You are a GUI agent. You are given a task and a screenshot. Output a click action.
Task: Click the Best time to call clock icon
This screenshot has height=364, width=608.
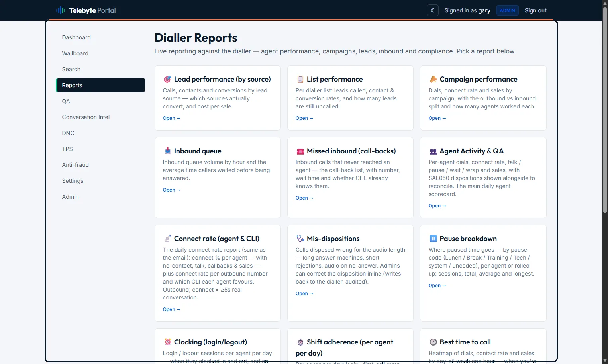pos(433,342)
